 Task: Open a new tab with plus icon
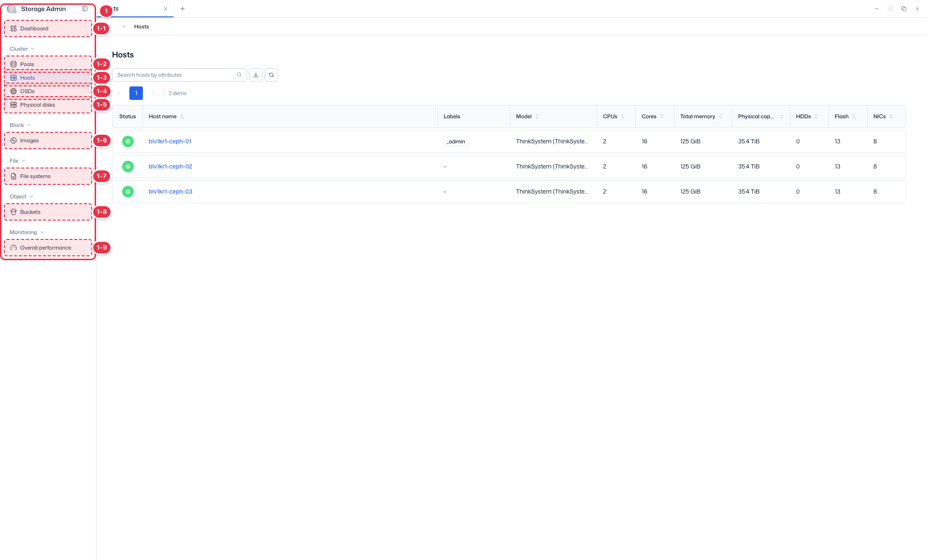tap(183, 9)
